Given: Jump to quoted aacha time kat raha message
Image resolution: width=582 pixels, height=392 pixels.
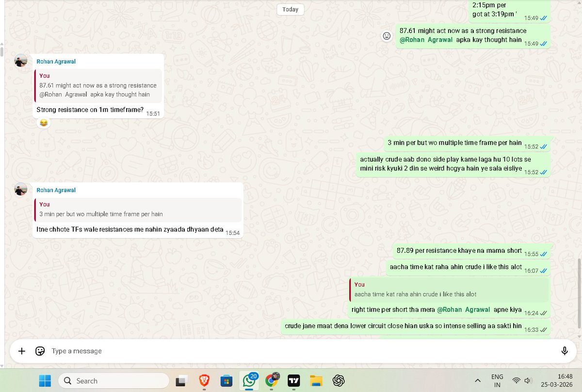Looking at the screenshot, I should 449,290.
